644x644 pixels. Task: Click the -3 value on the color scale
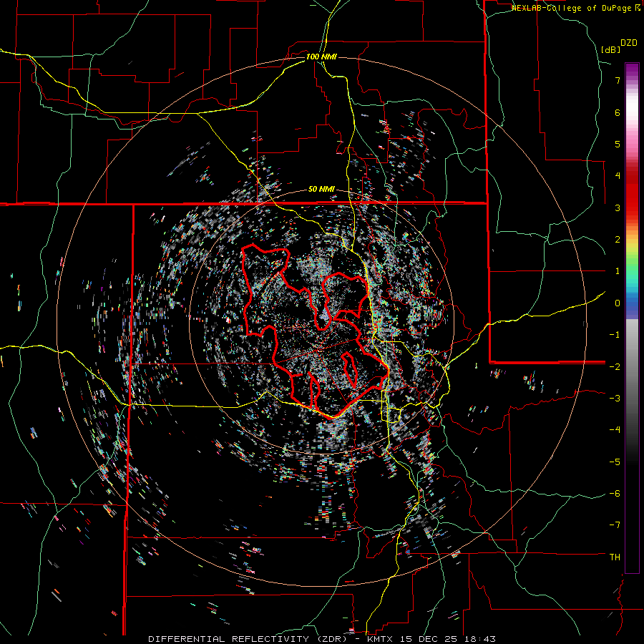coord(615,399)
